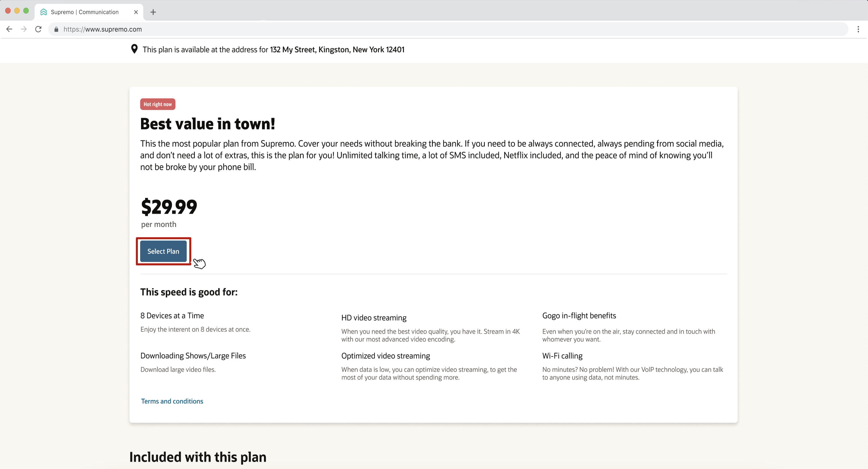Open the Terms and conditions link
The width and height of the screenshot is (868, 469).
click(x=172, y=401)
